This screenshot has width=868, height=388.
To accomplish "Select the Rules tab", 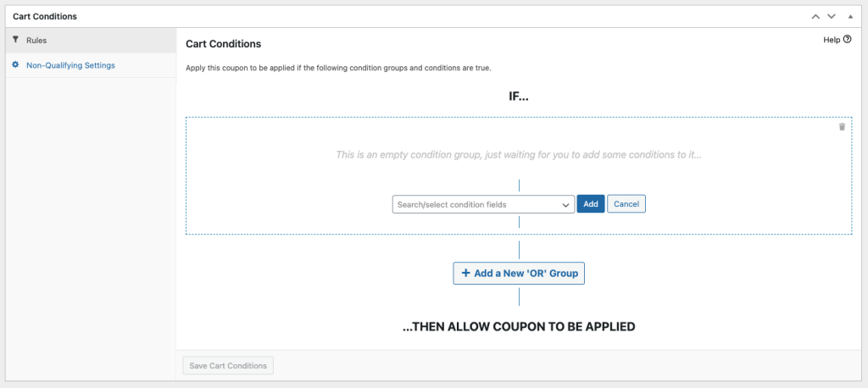I will 91,41.
